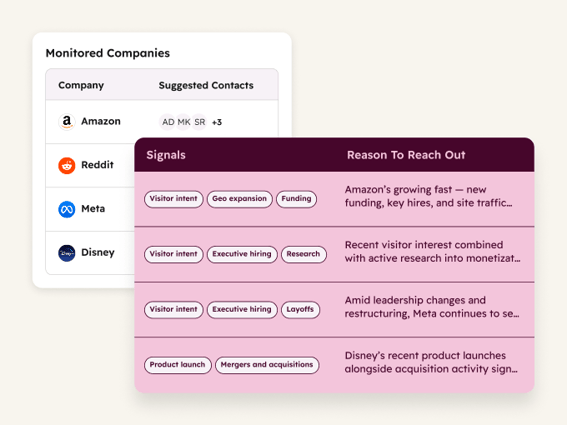
Task: Open the AD contact avatar
Action: pos(168,122)
